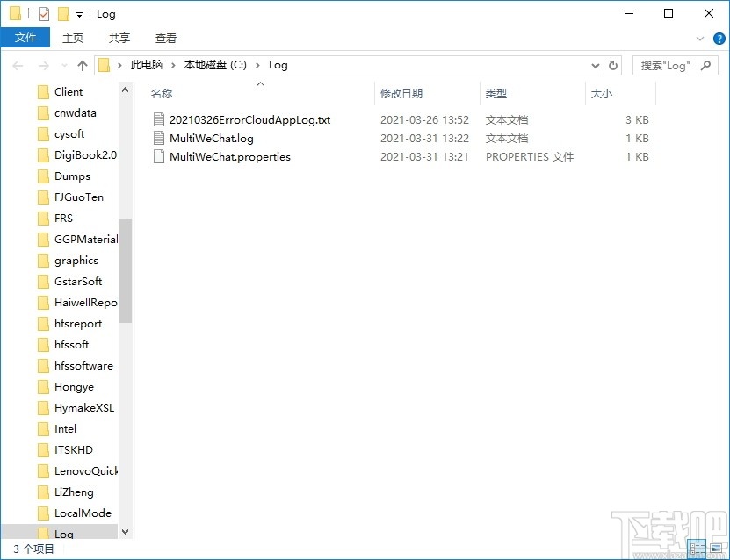Screen dimensions: 730x560
Task: Open Help via the blue question icon
Action: (719, 39)
